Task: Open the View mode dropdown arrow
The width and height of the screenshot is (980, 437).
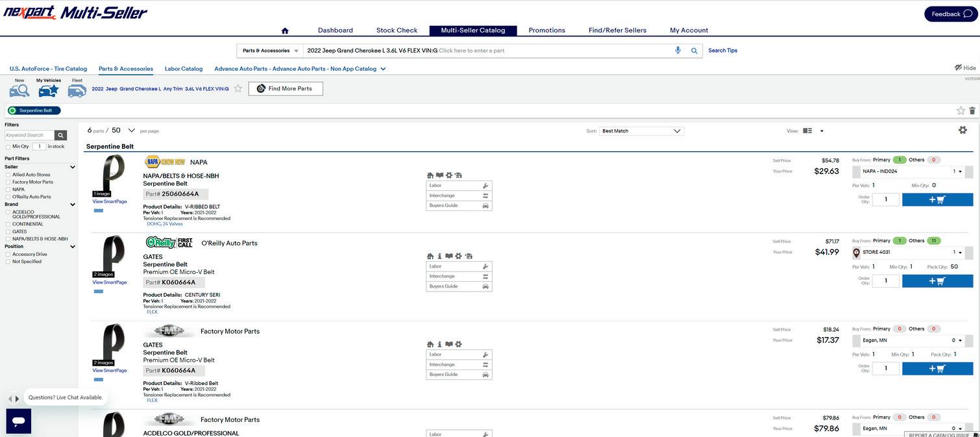Action: pos(822,131)
